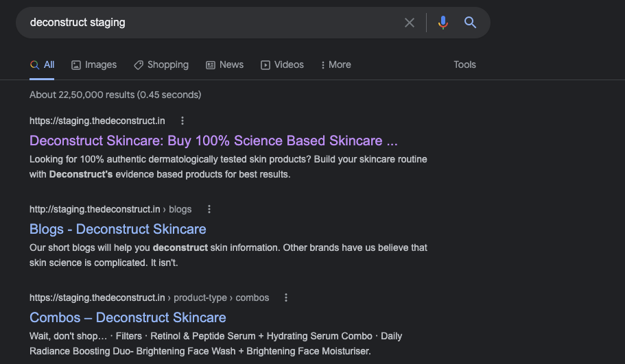Open options for staging.thedeconstruct.in first result

(182, 121)
